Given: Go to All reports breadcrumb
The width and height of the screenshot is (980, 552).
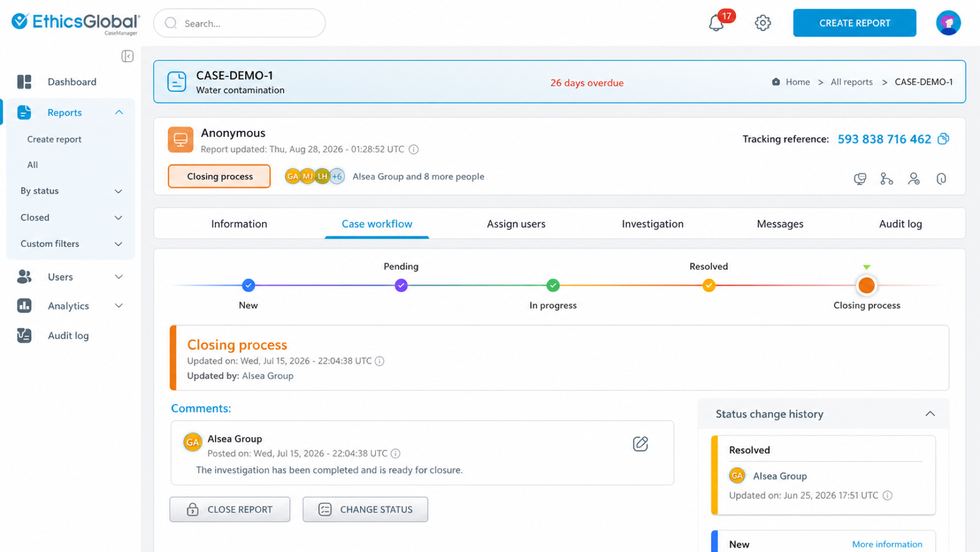Looking at the screenshot, I should click(852, 82).
